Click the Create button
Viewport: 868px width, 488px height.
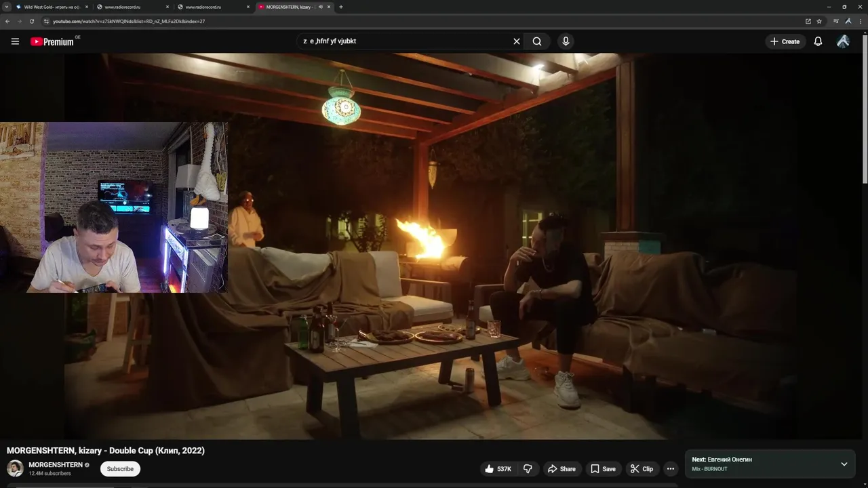click(x=785, y=41)
